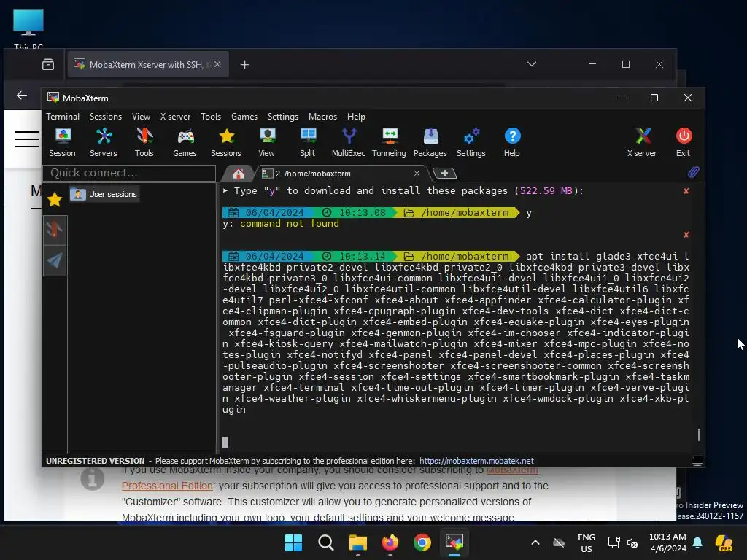Open File Explorer from taskbar
The height and width of the screenshot is (560, 747).
point(357,542)
